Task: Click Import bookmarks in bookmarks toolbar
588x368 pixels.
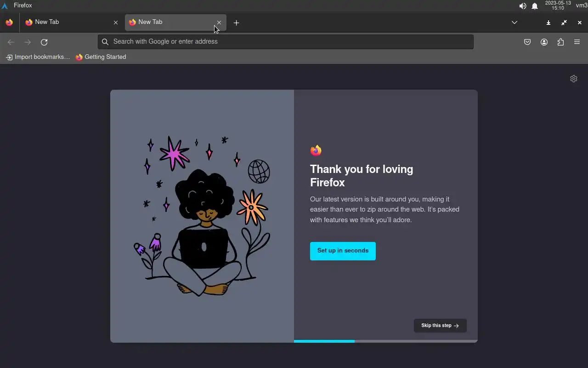Action: click(x=38, y=57)
